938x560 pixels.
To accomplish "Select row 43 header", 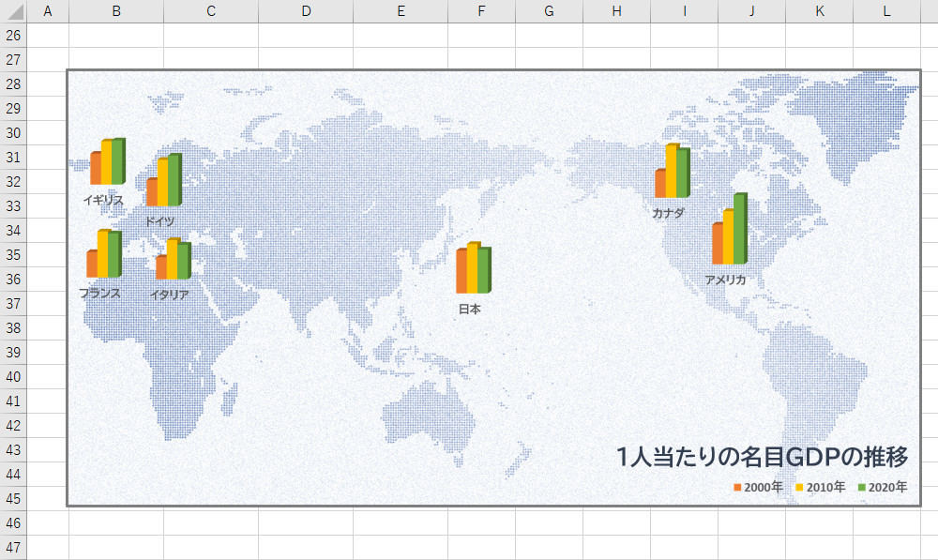I will tap(13, 450).
